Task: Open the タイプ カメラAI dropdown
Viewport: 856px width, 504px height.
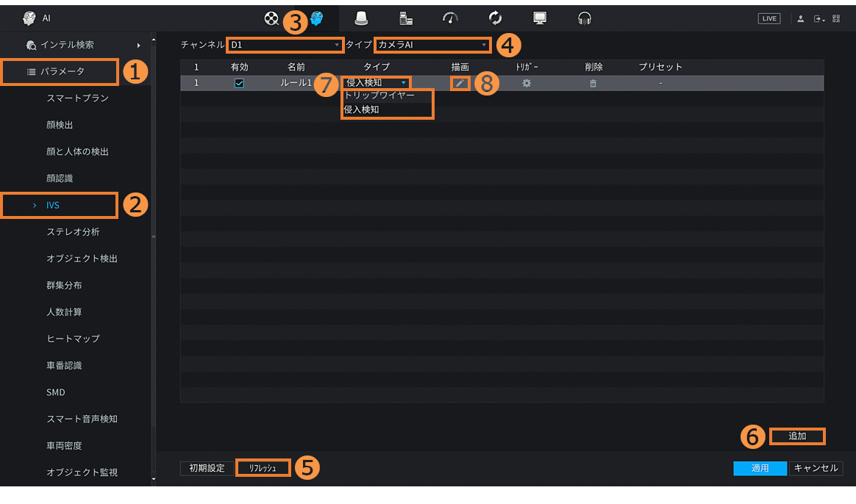Action: click(x=432, y=45)
